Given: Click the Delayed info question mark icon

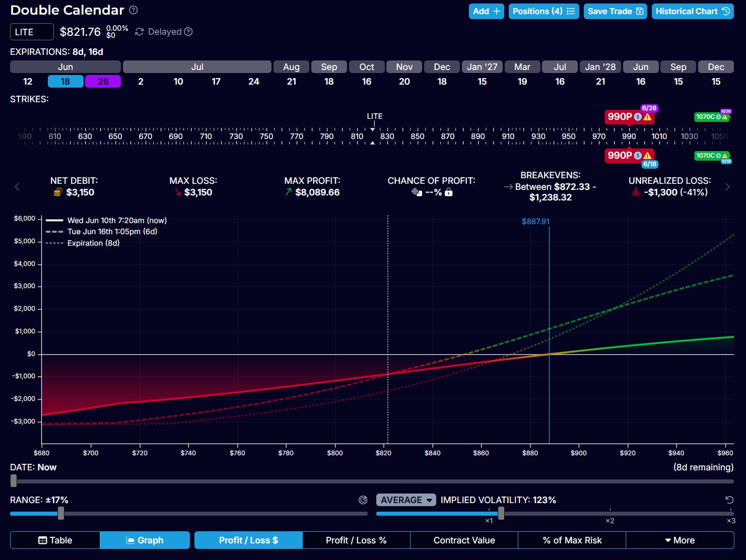Looking at the screenshot, I should (x=188, y=32).
